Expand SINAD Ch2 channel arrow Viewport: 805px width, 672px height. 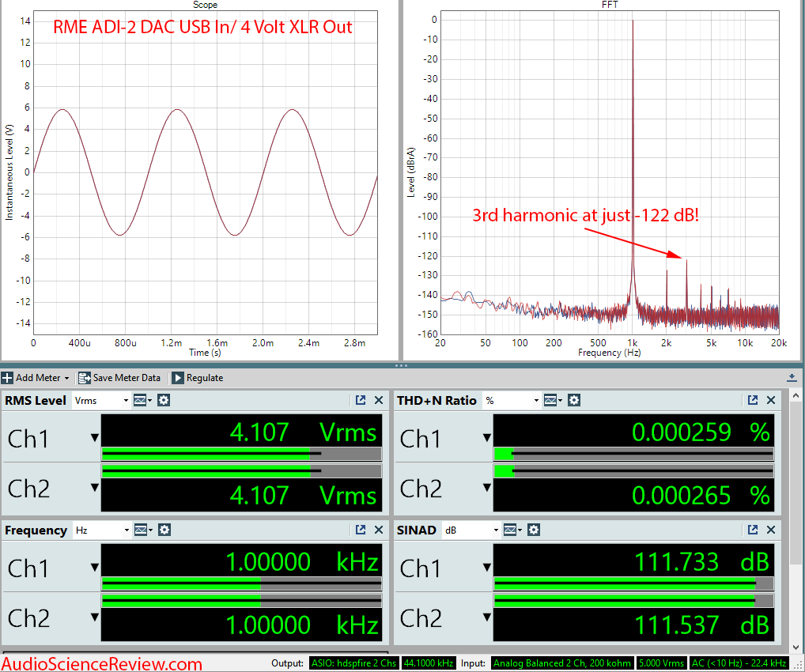coord(486,617)
